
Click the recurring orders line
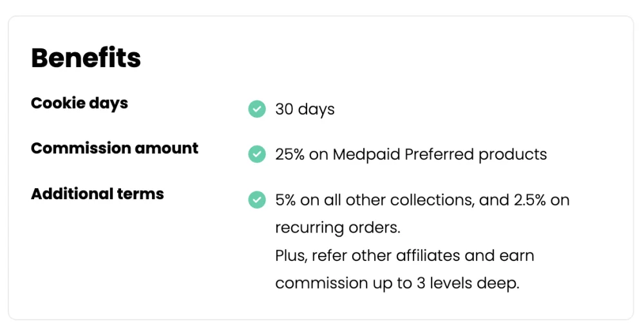[x=337, y=227]
